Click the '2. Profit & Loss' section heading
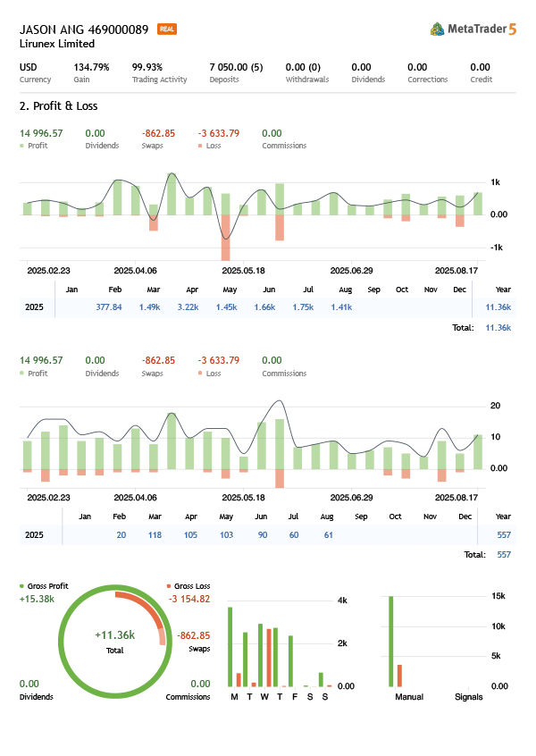The width and height of the screenshot is (536, 756). pos(58,106)
